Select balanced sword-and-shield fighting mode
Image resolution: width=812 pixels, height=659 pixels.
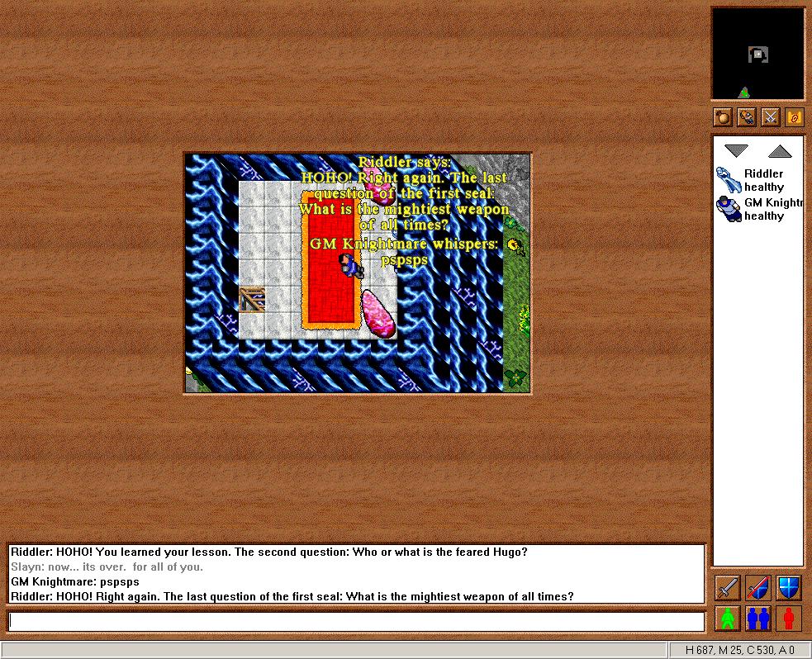point(758,588)
